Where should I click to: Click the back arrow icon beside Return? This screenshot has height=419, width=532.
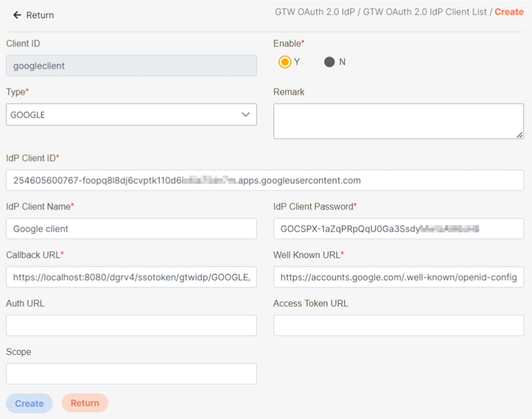pos(17,15)
